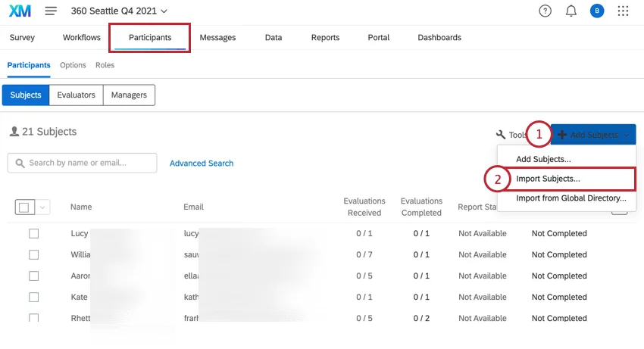Select the Evaluators button
This screenshot has width=644, height=349.
[76, 95]
